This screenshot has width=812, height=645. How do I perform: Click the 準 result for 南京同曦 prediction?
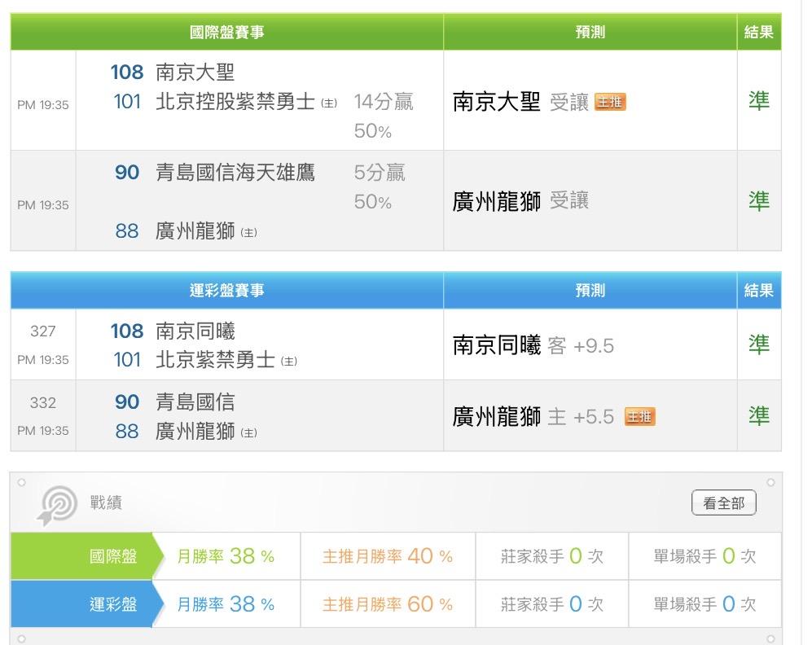pos(758,344)
